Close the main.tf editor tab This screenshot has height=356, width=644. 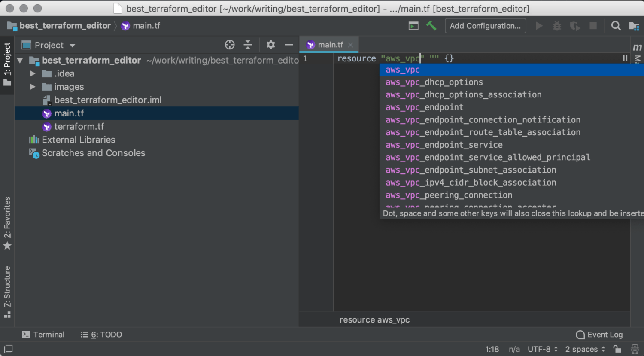(351, 45)
